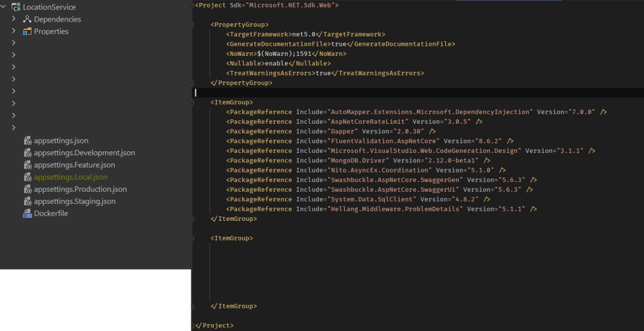Click the appsettings.Production.json file icon

[x=28, y=189]
